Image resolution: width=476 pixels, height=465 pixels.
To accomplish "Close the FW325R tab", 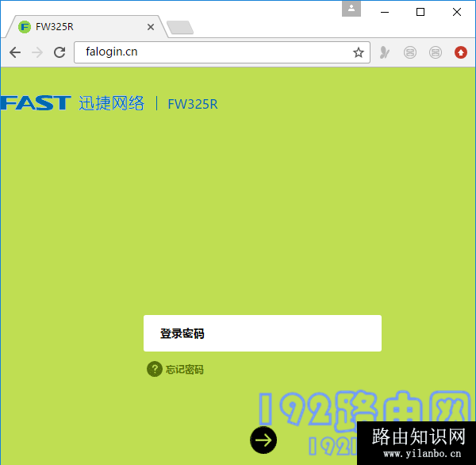I will 151,27.
